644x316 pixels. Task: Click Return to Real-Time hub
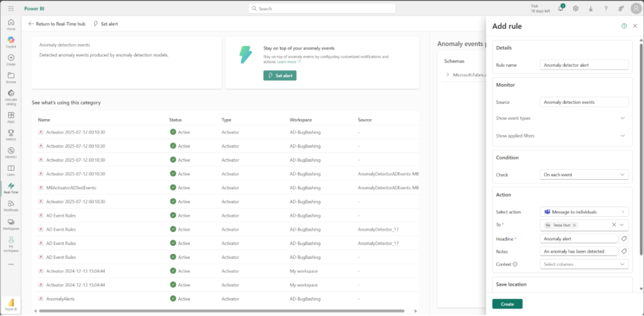58,23
